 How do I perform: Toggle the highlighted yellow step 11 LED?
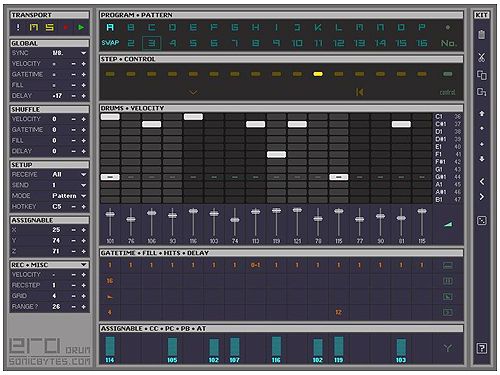coord(318,74)
